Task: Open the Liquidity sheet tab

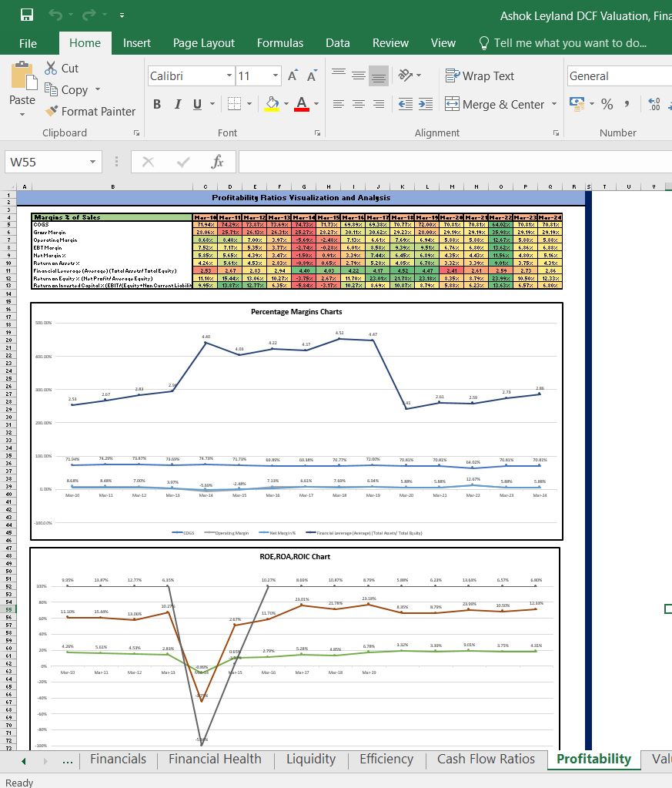Action: point(311,759)
